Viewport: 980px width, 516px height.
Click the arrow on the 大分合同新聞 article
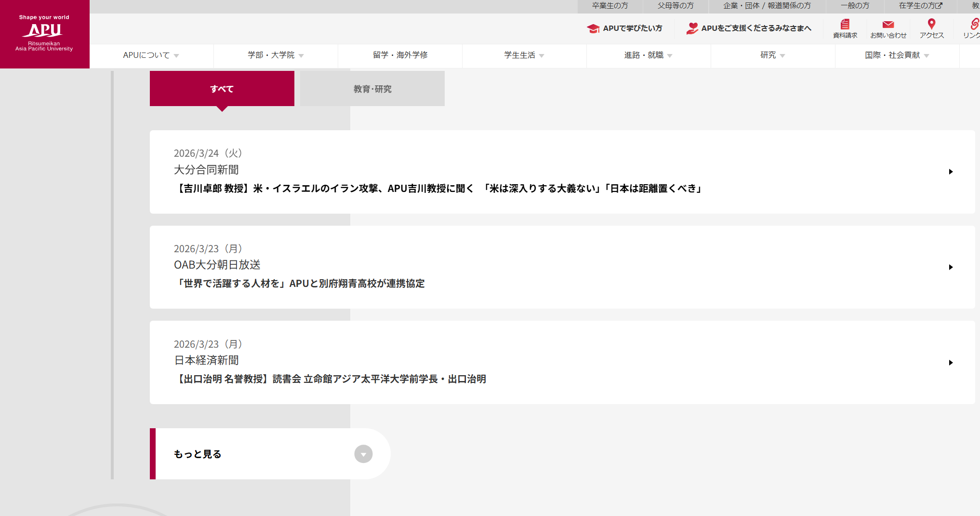click(x=951, y=172)
